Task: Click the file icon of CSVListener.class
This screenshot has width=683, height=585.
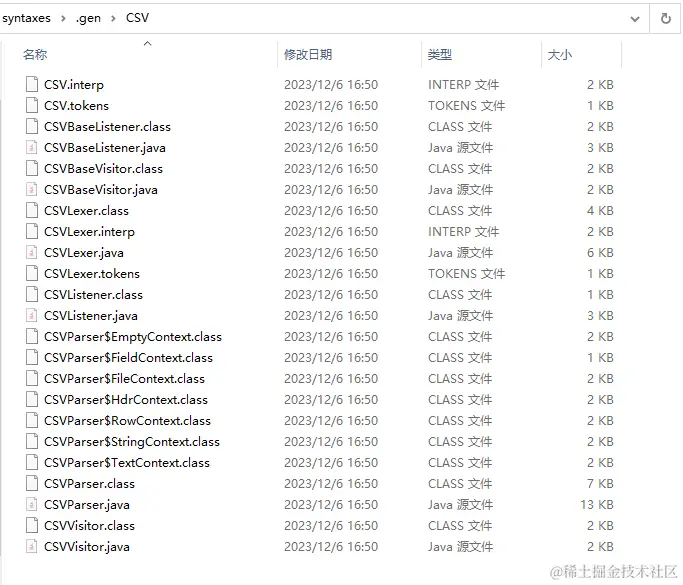Action: 32,294
